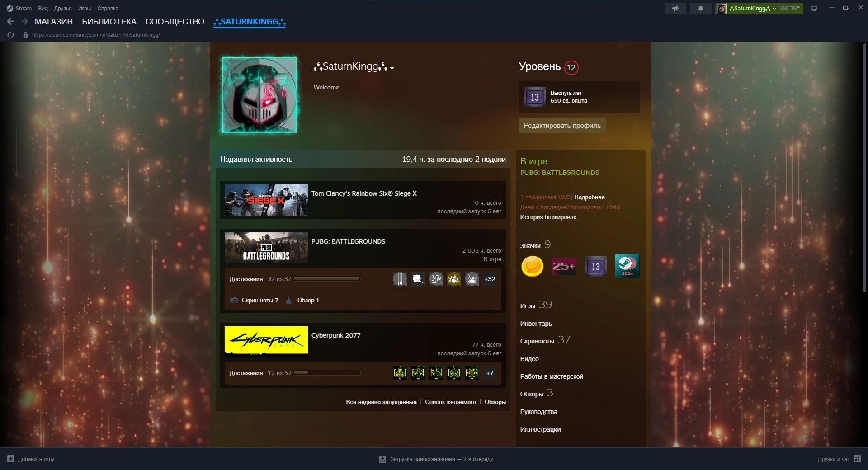Image resolution: width=868 pixels, height=470 pixels.
Task: Open first Cyberpunk 2077 achievement icon
Action: pyautogui.click(x=400, y=373)
